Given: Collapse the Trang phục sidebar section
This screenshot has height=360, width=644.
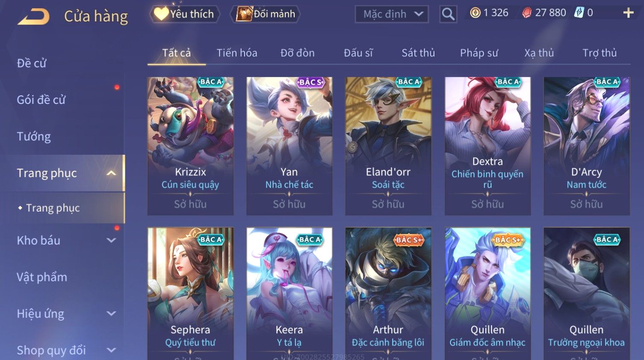Looking at the screenshot, I should pyautogui.click(x=111, y=173).
